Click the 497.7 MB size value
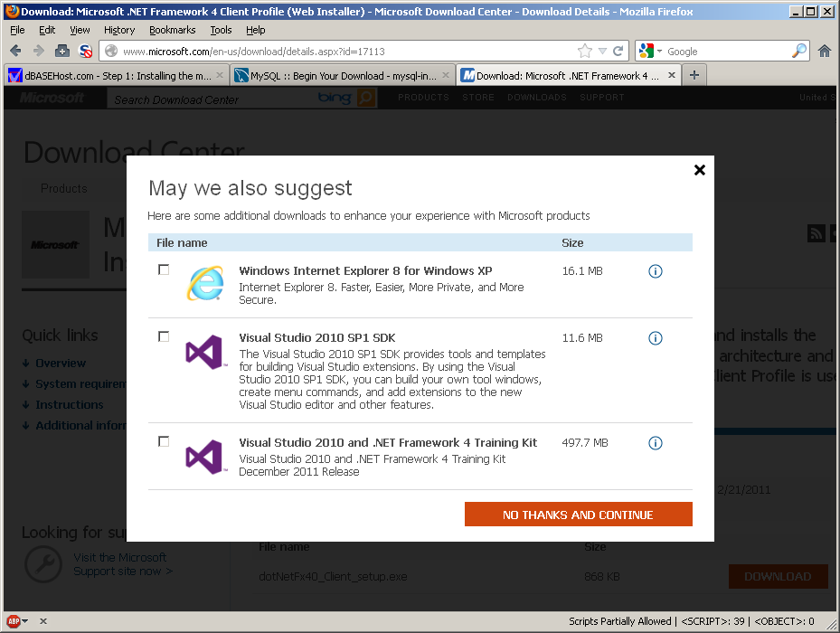840x633 pixels. pos(585,443)
